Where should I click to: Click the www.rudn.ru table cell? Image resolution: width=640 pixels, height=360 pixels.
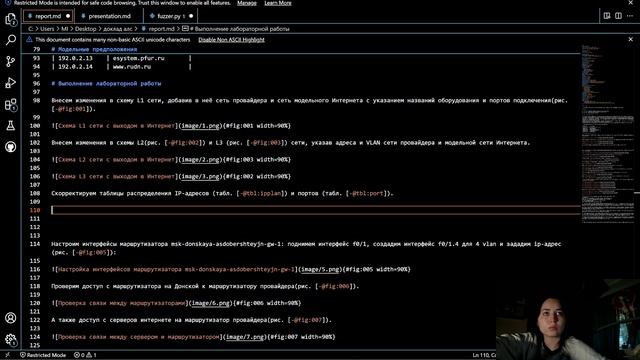pos(131,67)
